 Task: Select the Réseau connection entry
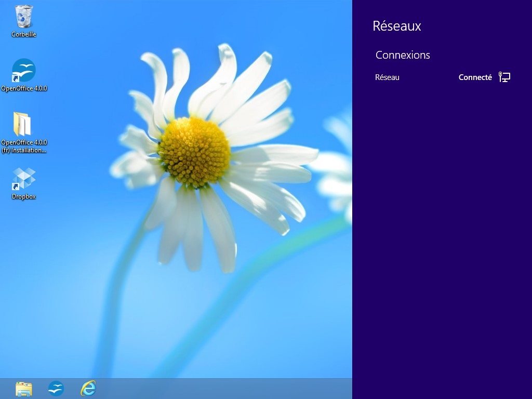[443, 77]
